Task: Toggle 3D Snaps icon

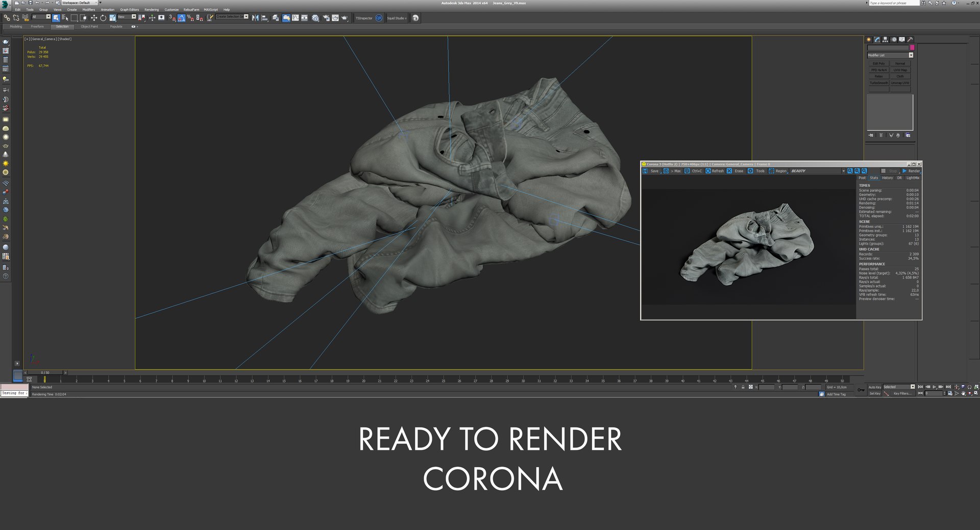Action: (x=173, y=18)
